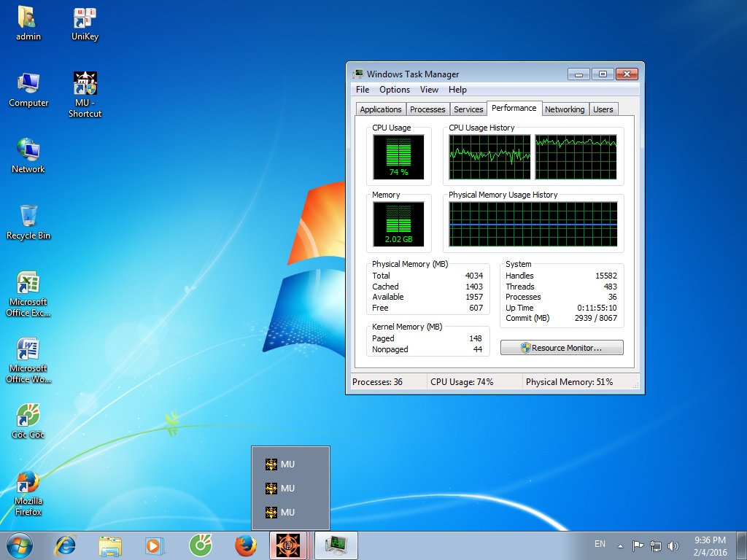Launch UniKey from the desktop
Screen dimensions: 747x560
coord(85,23)
